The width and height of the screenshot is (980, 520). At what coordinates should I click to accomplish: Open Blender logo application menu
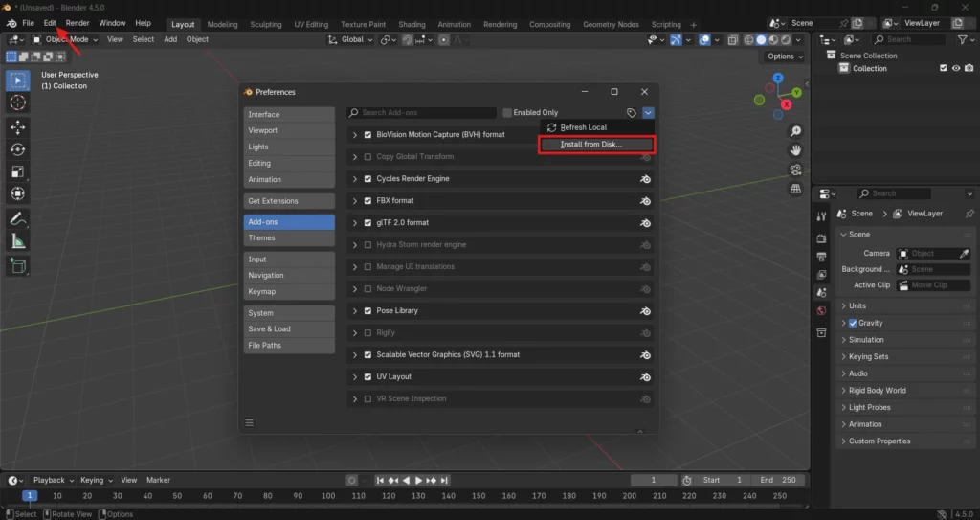point(11,23)
